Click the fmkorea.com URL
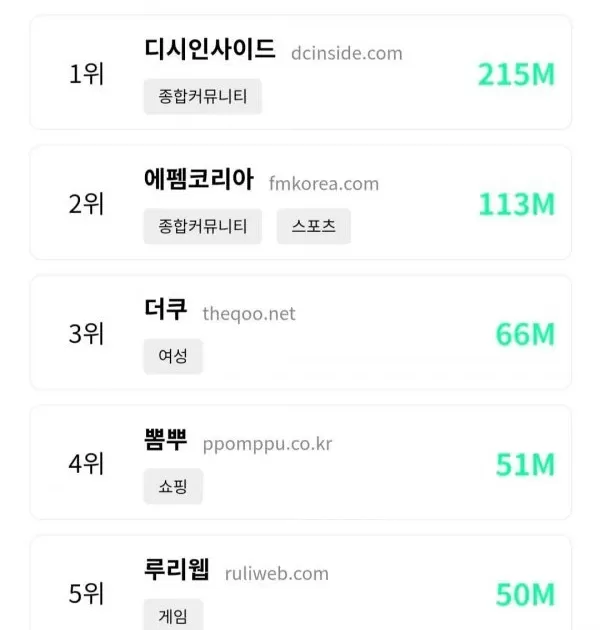The image size is (600, 630). pos(324,184)
